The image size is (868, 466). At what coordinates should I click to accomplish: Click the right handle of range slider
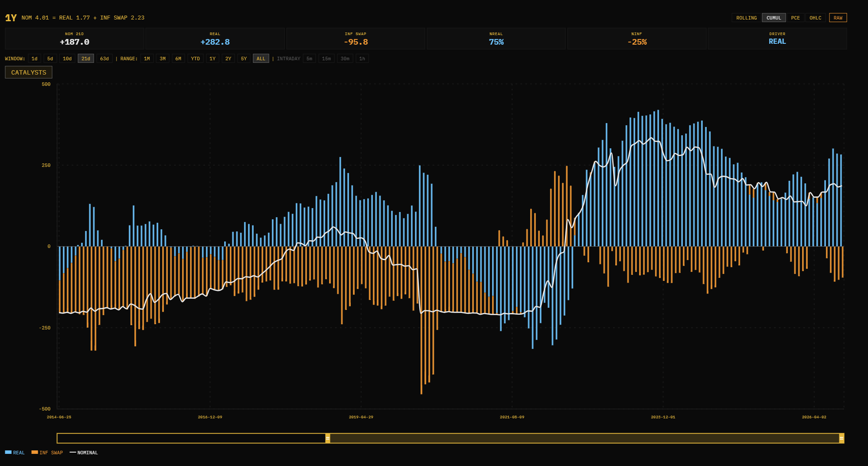(x=842, y=438)
